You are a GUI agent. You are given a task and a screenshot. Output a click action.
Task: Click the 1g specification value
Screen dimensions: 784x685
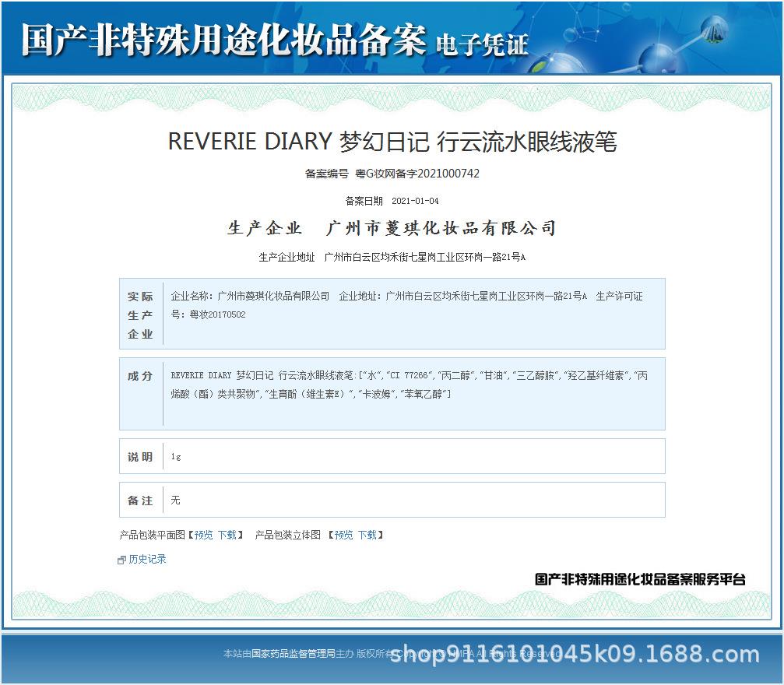[x=176, y=456]
